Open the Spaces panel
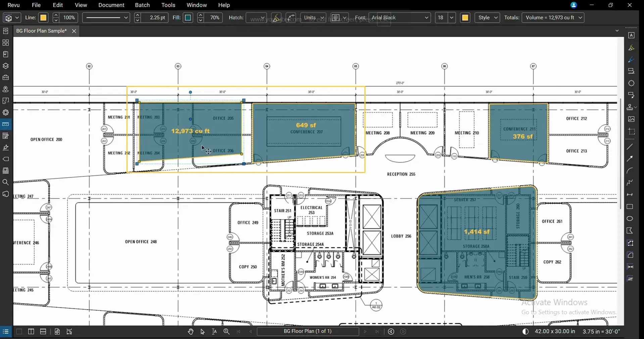This screenshot has height=339, width=644. pos(6,101)
